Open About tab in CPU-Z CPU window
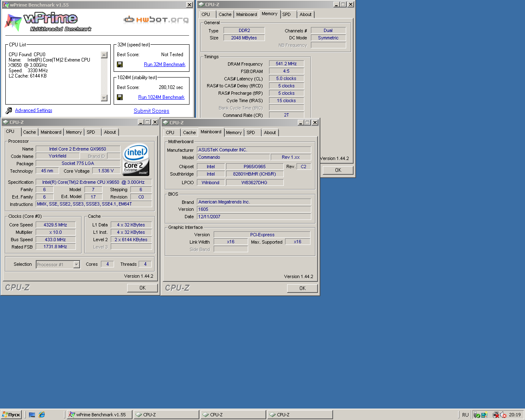The height and width of the screenshot is (420, 525). (110, 132)
